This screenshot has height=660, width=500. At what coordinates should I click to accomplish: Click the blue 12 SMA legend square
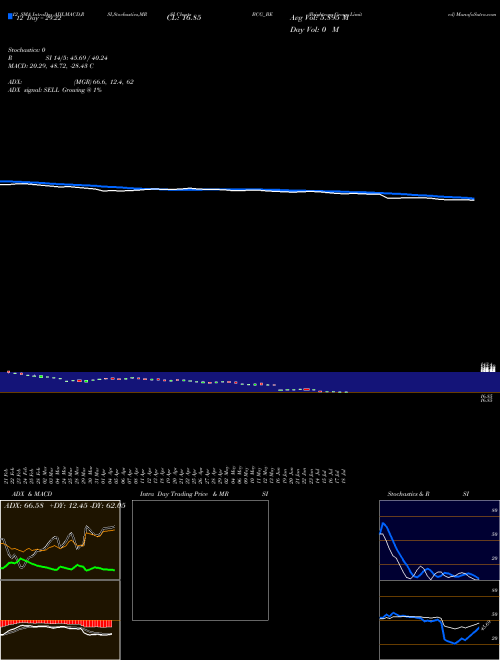pos(10,16)
